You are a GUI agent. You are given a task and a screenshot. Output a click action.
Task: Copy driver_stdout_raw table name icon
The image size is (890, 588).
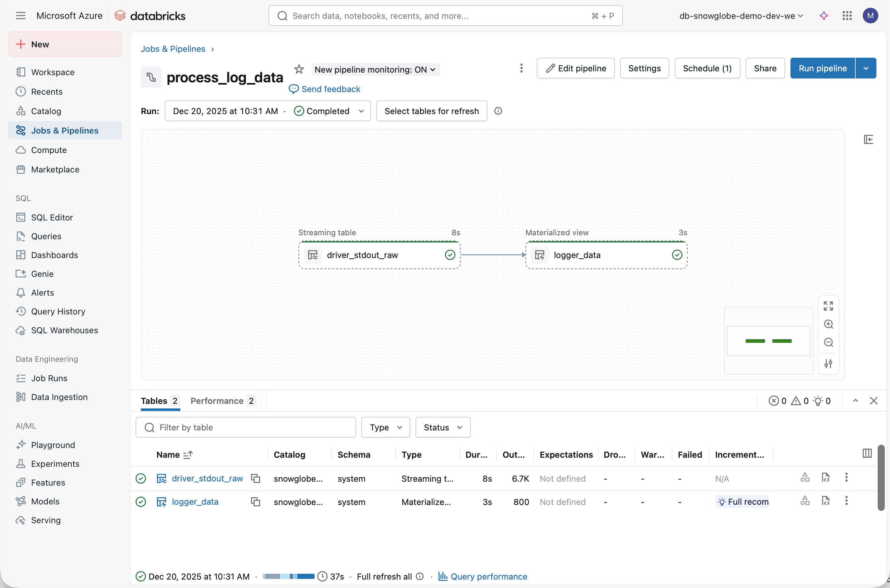pos(256,478)
